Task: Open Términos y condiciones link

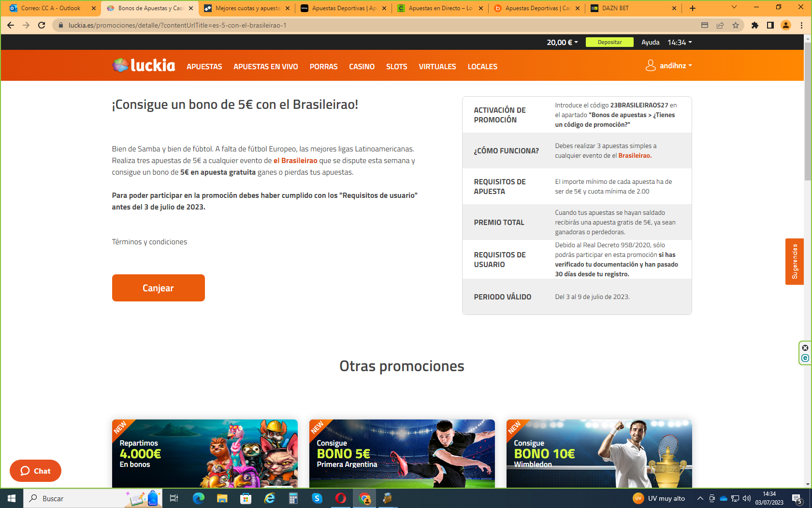Action: click(149, 242)
